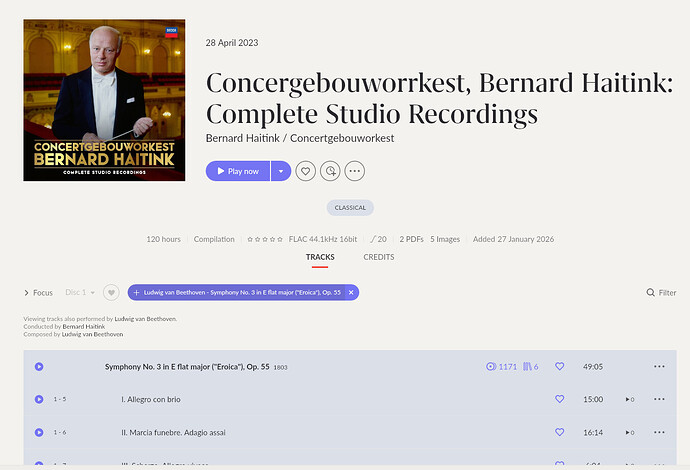This screenshot has width=690, height=470.
Task: Click the Play now button
Action: (x=238, y=171)
